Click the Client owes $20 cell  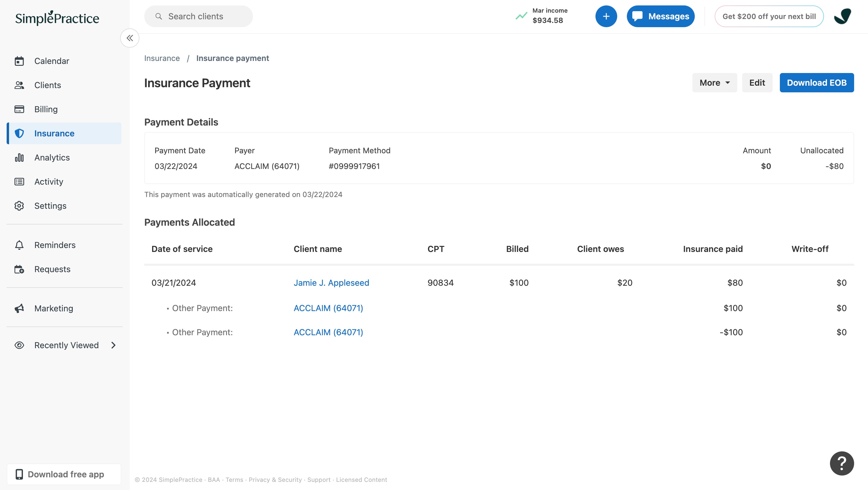(x=625, y=282)
